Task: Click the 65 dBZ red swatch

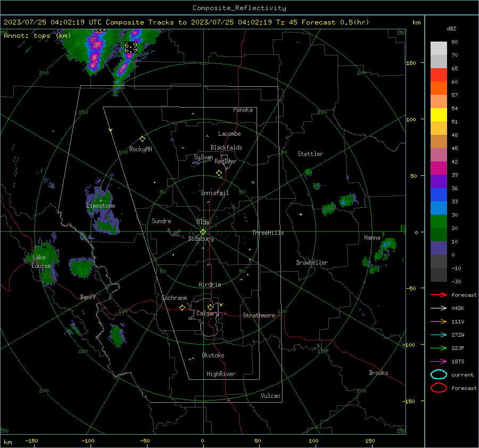Action: [x=439, y=75]
